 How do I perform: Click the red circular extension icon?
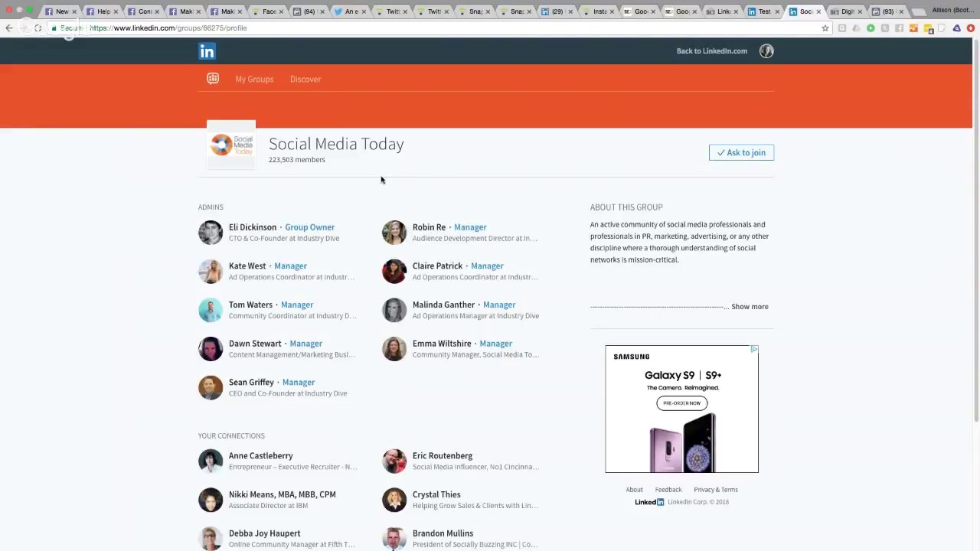coord(970,28)
